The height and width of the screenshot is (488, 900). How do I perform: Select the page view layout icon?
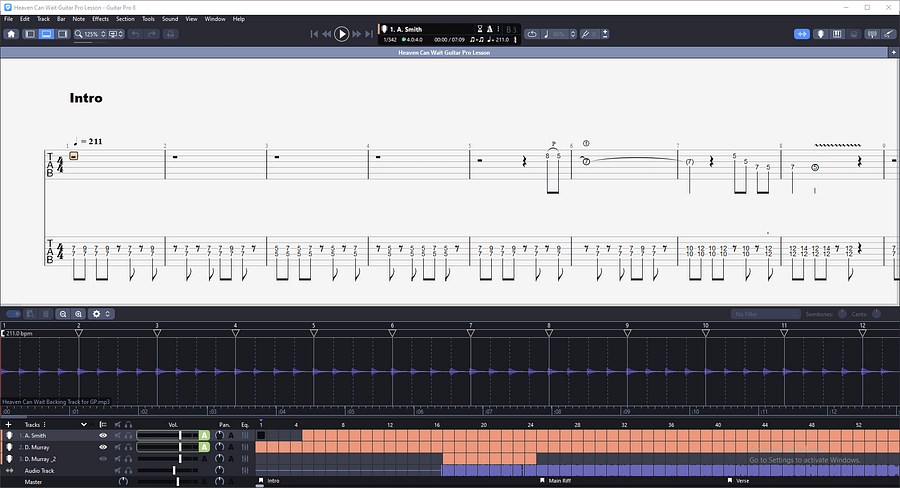click(x=30, y=34)
